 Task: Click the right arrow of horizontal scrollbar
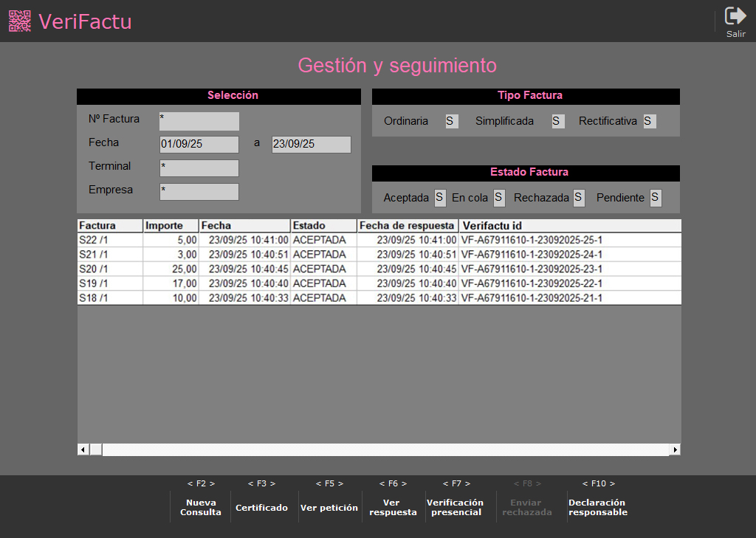tap(675, 449)
